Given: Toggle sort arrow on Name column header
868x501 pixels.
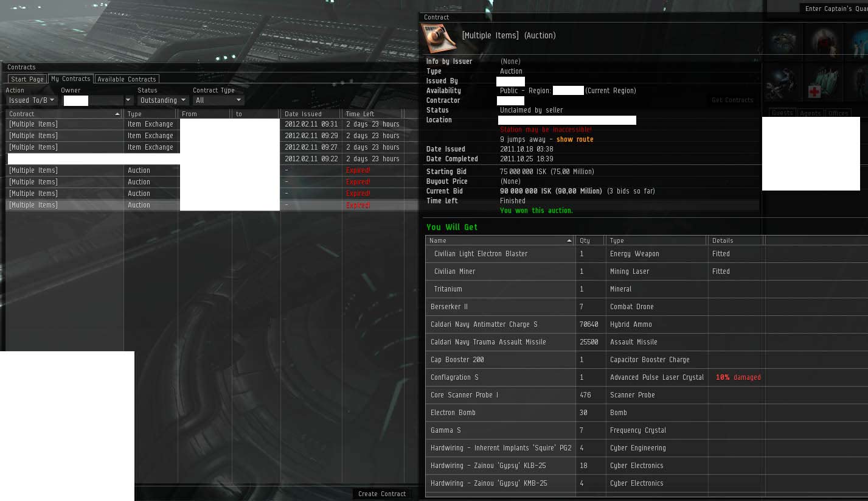Looking at the screenshot, I should coord(569,240).
